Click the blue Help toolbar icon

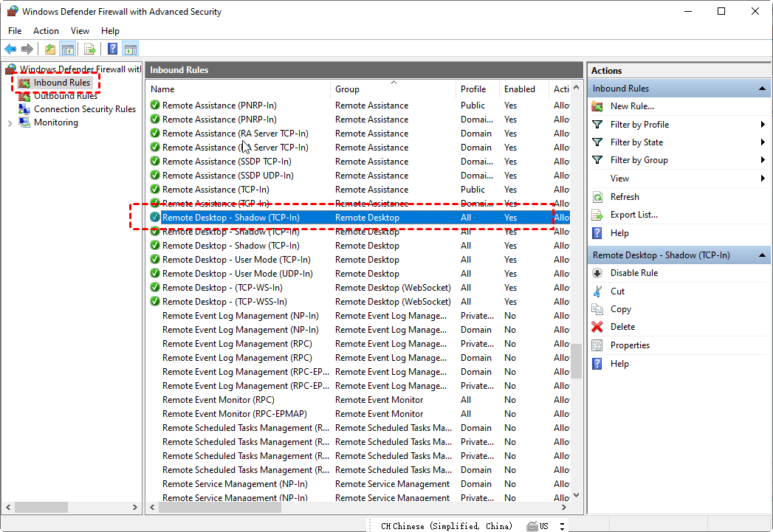(x=112, y=49)
